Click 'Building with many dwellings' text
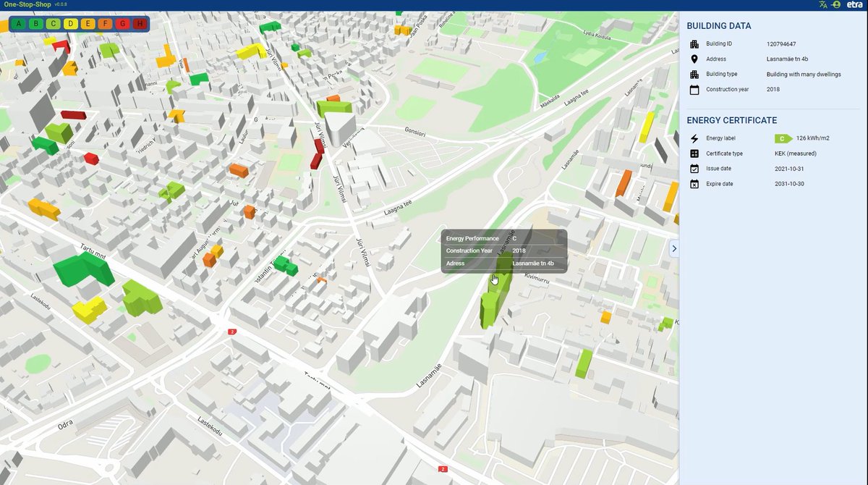This screenshot has height=485, width=868. click(x=804, y=74)
